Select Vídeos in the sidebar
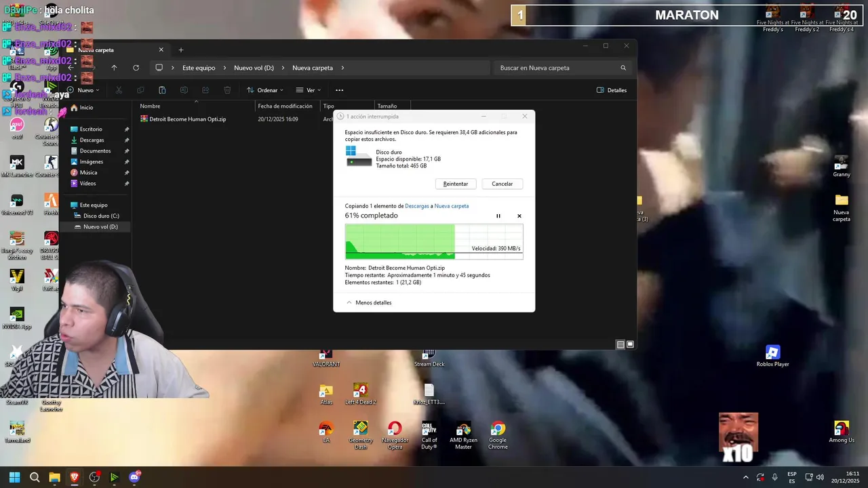The image size is (868, 488). (x=87, y=184)
